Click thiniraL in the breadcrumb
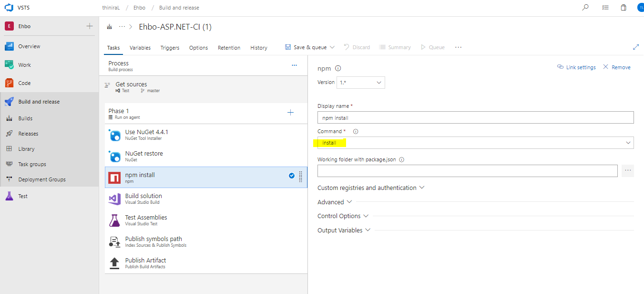 111,8
